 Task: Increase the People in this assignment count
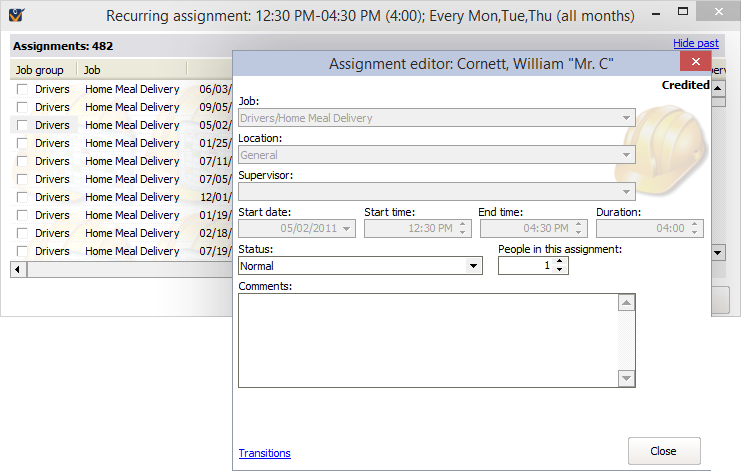coord(560,261)
